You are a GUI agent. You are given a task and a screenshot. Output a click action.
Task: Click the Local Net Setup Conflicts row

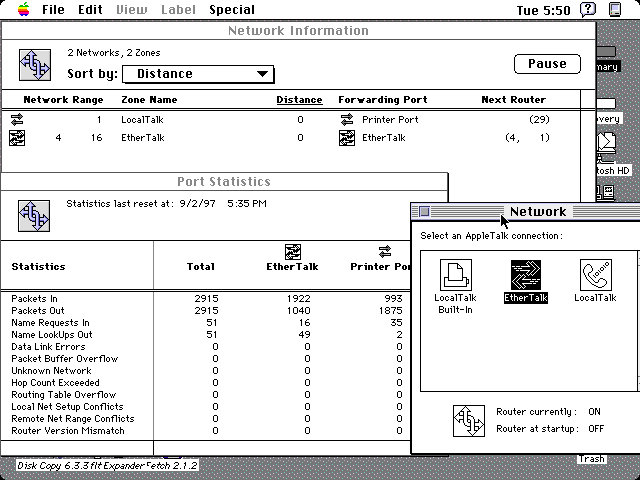(x=207, y=407)
